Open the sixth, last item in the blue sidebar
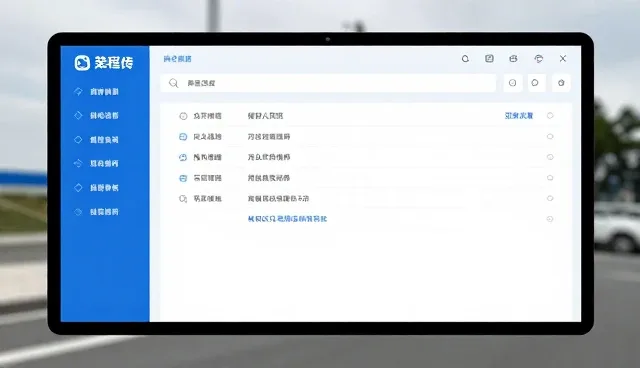640x368 pixels. (x=96, y=212)
